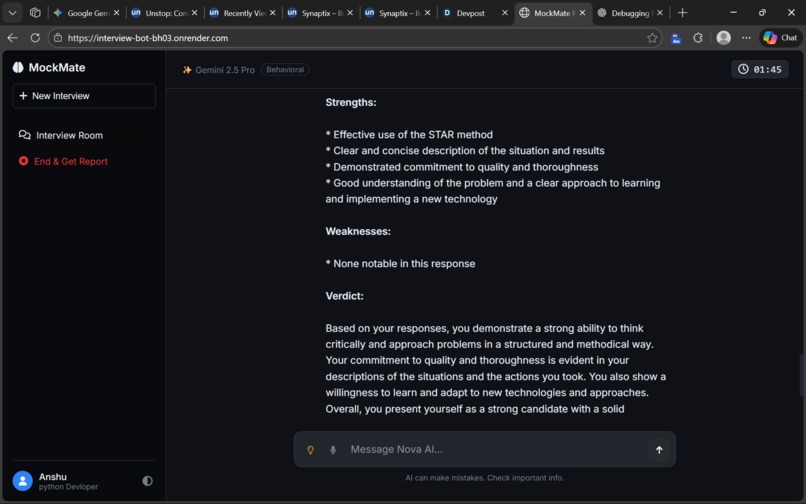The height and width of the screenshot is (504, 806).
Task: Open the tab search dropdown arrow
Action: point(13,13)
